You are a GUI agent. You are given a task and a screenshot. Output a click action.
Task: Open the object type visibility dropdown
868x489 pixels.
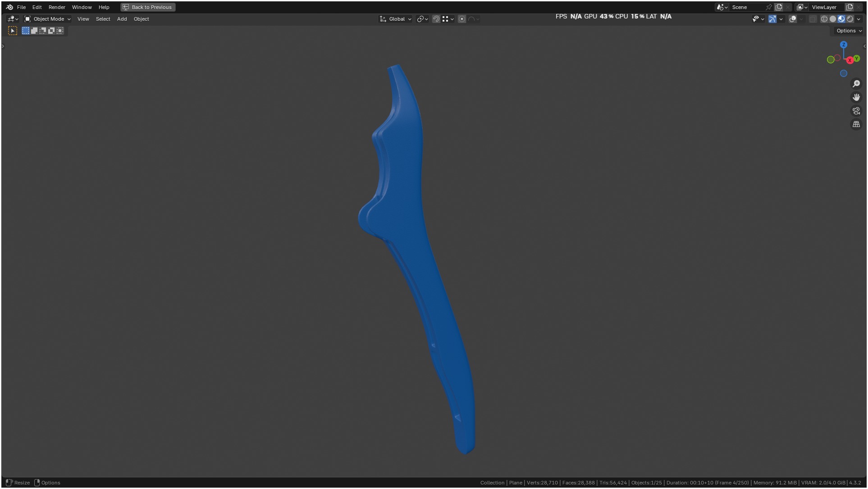coord(758,19)
